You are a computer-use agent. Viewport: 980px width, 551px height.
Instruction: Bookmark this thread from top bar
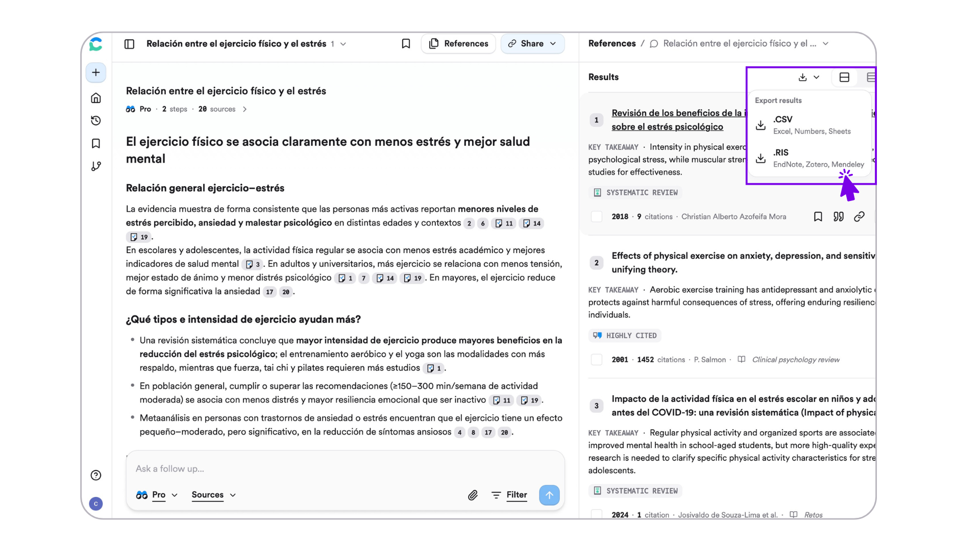coord(406,44)
